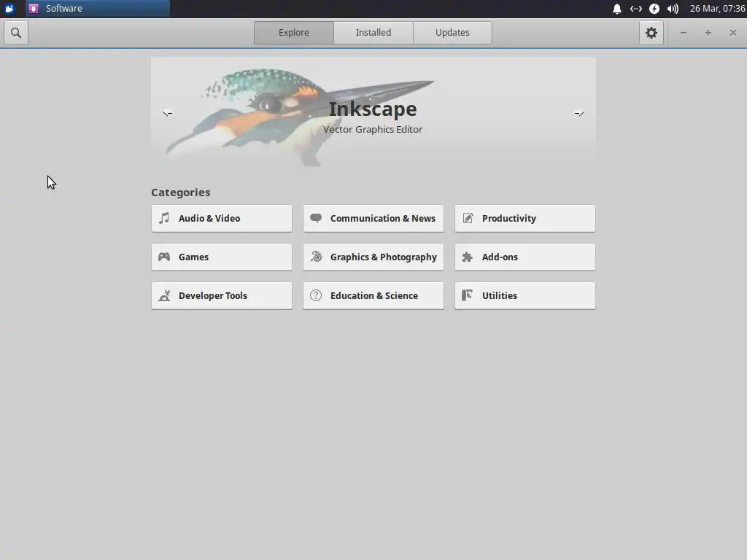Open the notifications bell in system panel
The height and width of the screenshot is (560, 747).
(617, 9)
